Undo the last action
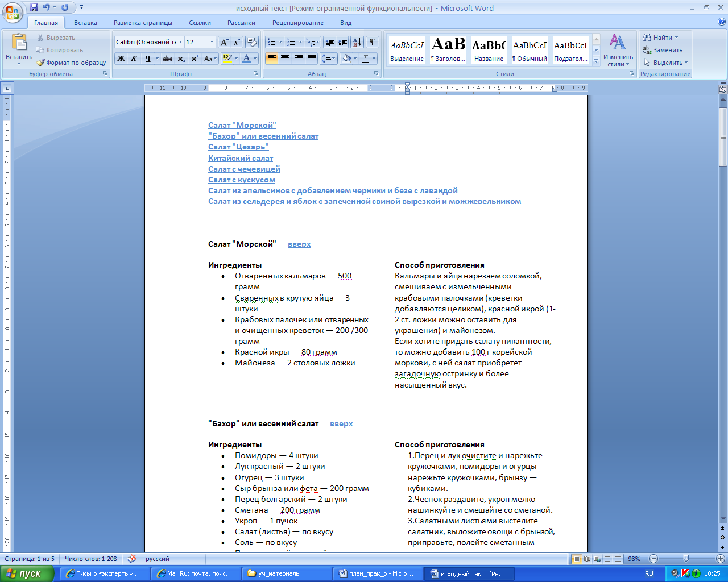728x582 pixels. (47, 8)
